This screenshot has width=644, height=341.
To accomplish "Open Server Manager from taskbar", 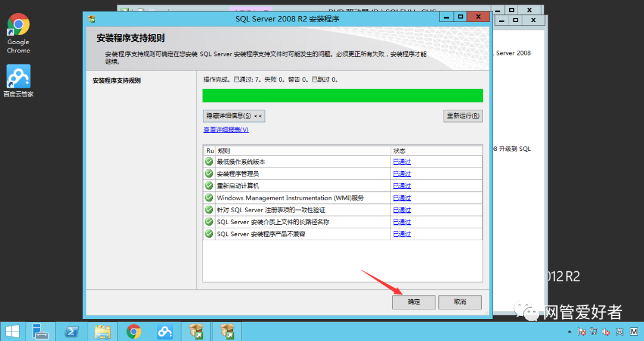I will pos(41,331).
